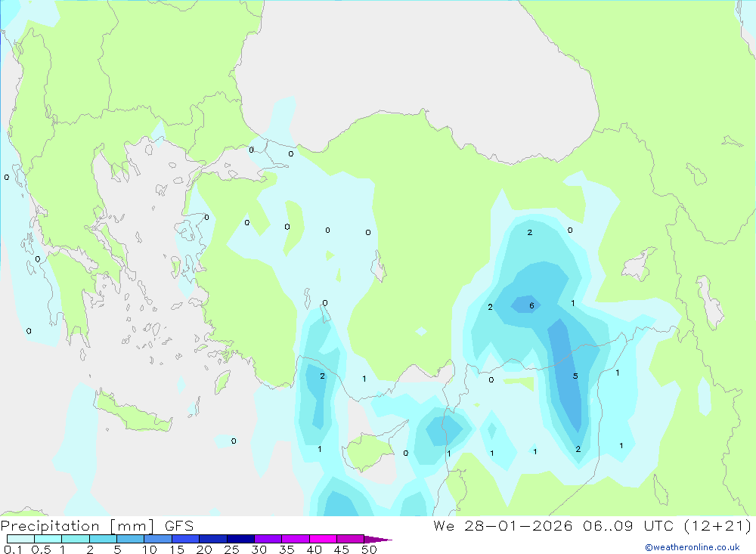Click the 45–50 mm legend color swatch
756x554 pixels.
(351, 539)
